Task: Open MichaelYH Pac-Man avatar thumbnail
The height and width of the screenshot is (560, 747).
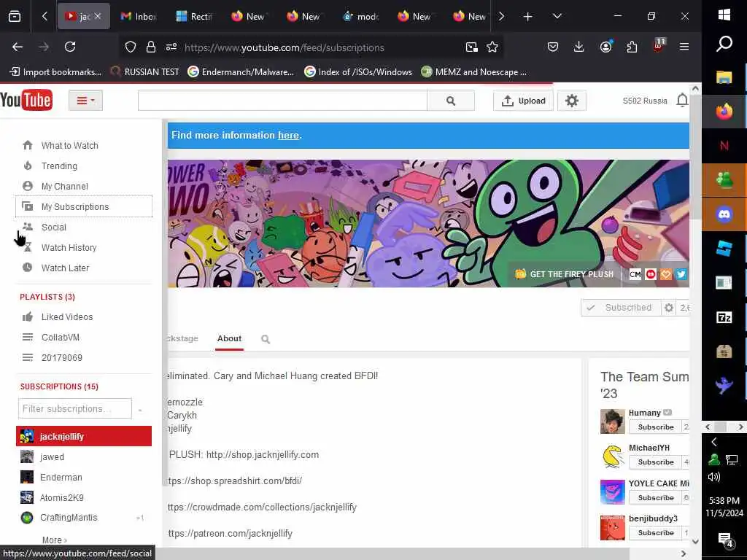Action: pyautogui.click(x=613, y=456)
